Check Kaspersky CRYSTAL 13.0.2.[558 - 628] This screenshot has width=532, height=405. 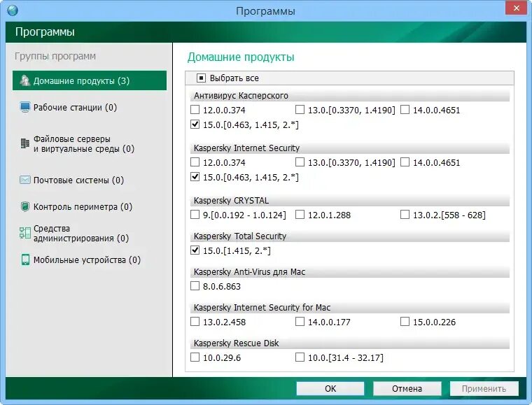tap(405, 215)
